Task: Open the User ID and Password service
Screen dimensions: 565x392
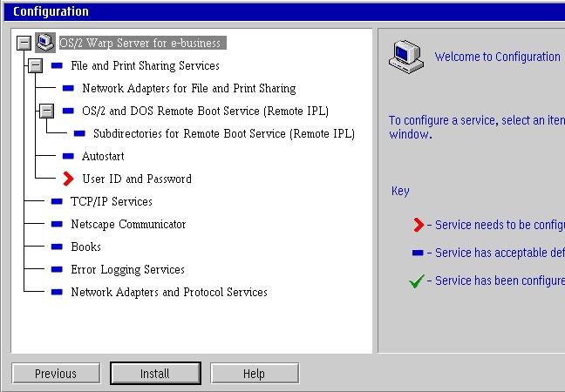Action: 136,179
